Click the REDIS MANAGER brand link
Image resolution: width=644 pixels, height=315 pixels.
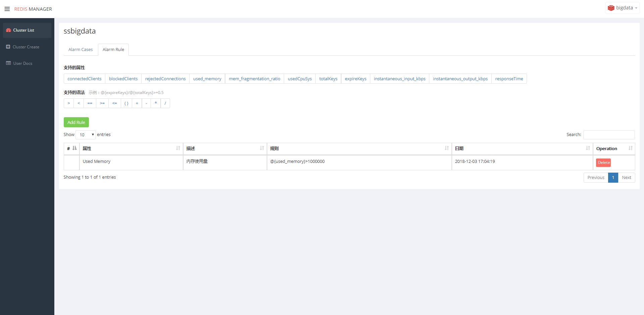pyautogui.click(x=33, y=9)
